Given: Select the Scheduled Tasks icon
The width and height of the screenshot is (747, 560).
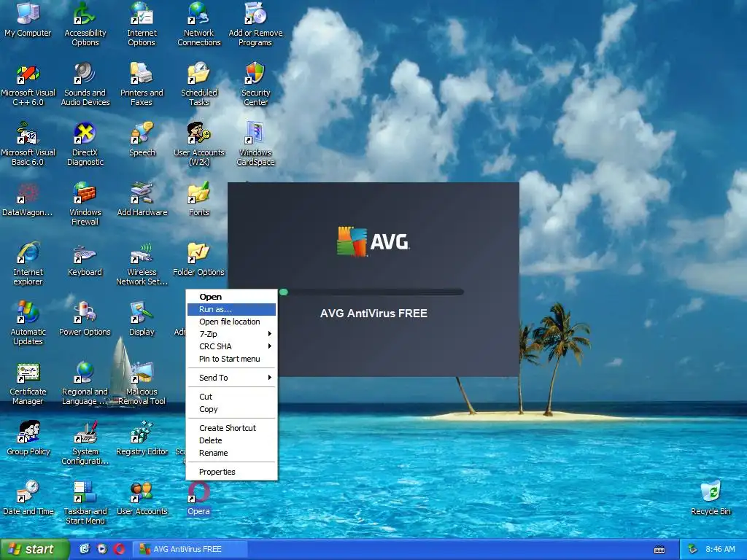Looking at the screenshot, I should tap(198, 85).
